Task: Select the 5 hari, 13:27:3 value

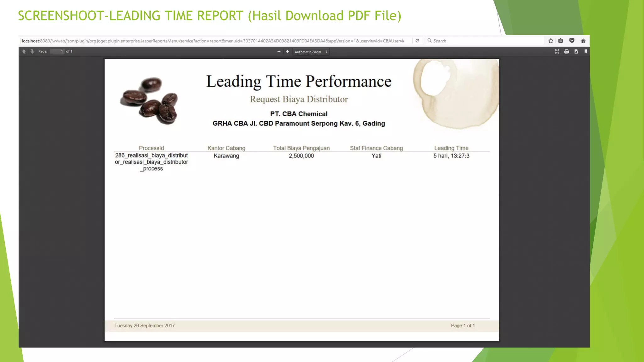Action: pyautogui.click(x=451, y=156)
